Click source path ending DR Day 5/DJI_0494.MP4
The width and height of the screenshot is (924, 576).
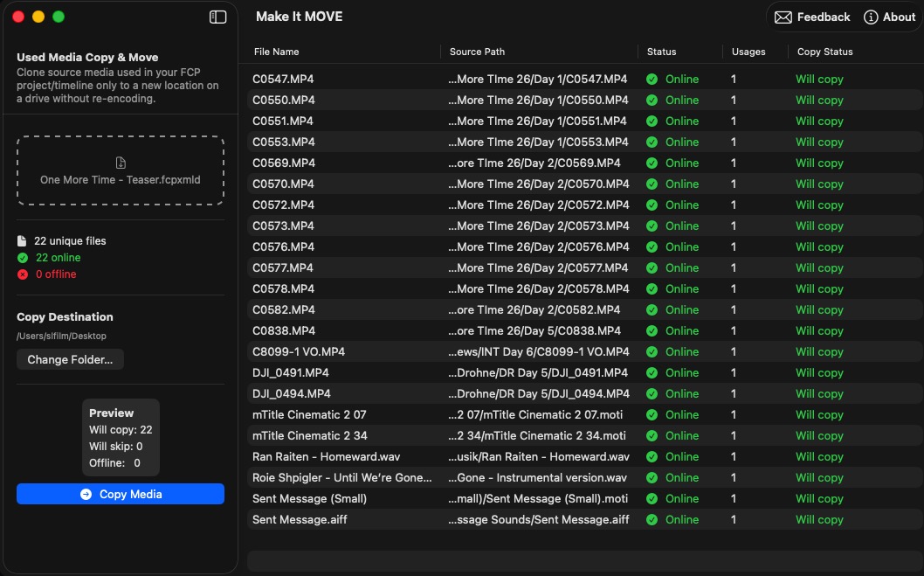(539, 394)
